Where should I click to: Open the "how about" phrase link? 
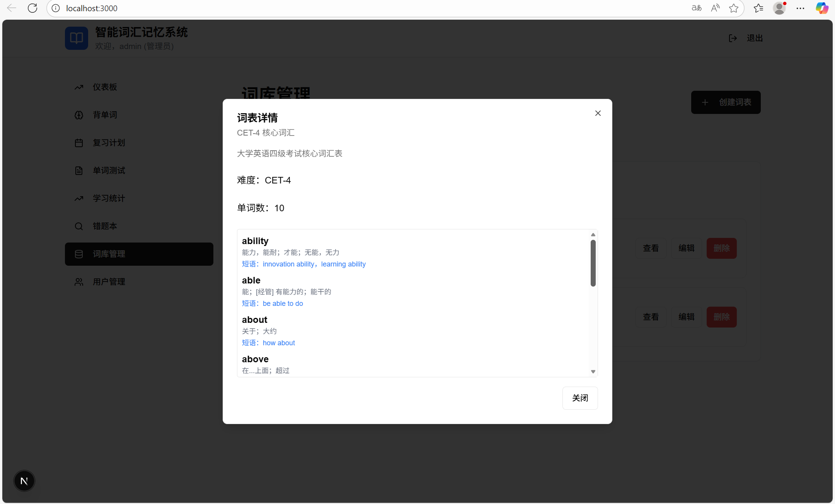coord(278,343)
